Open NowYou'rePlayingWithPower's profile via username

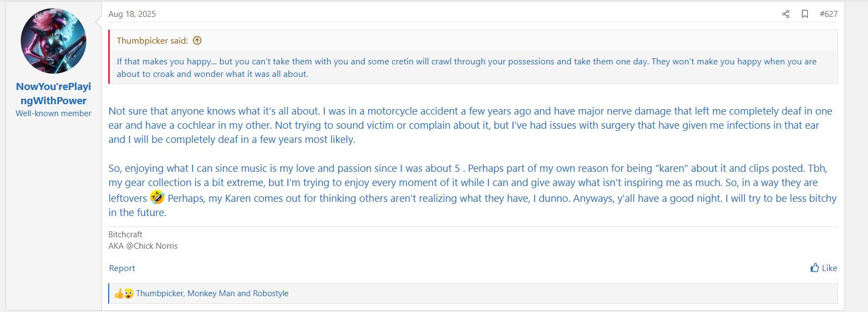tap(54, 93)
